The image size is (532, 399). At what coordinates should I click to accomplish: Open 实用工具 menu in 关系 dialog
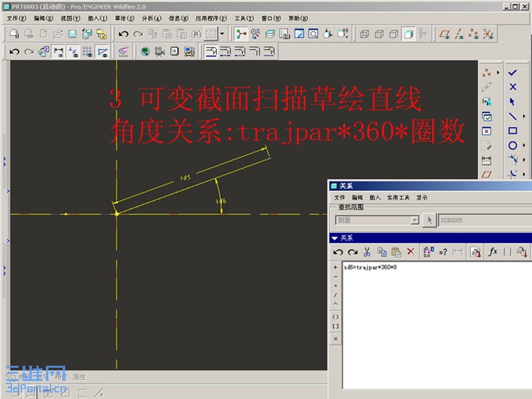click(x=398, y=198)
